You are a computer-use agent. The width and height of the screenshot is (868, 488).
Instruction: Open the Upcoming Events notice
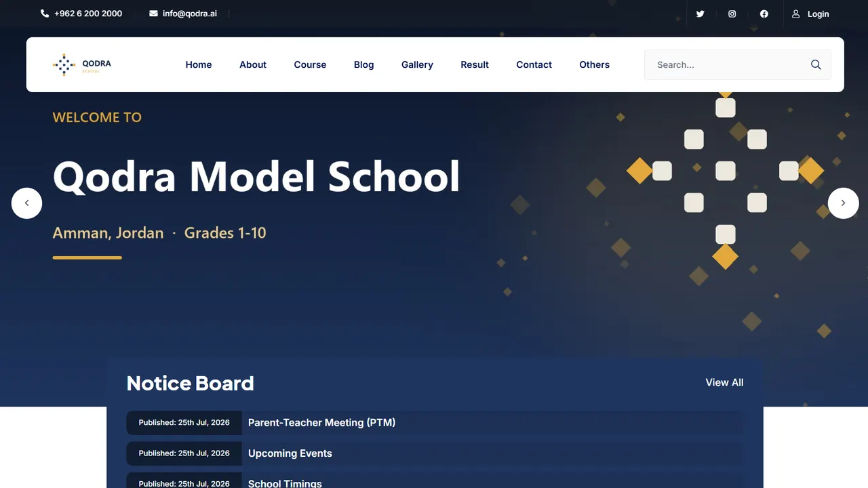290,453
